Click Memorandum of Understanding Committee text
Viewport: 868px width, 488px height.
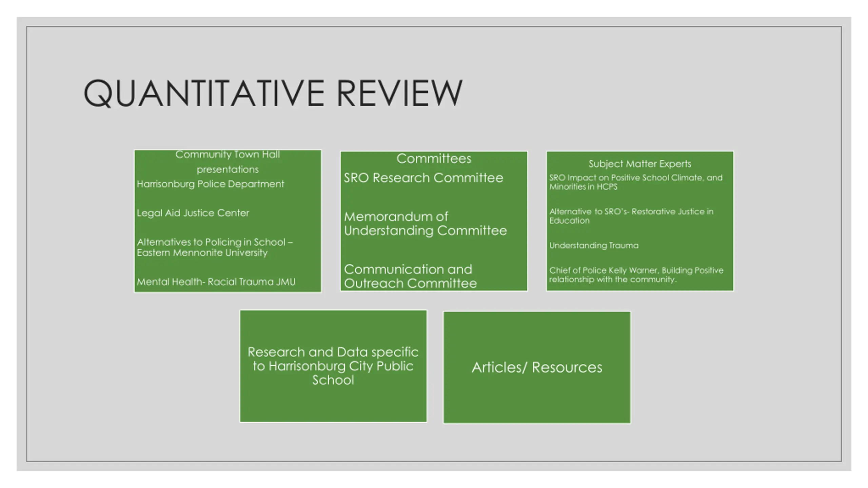coord(425,224)
